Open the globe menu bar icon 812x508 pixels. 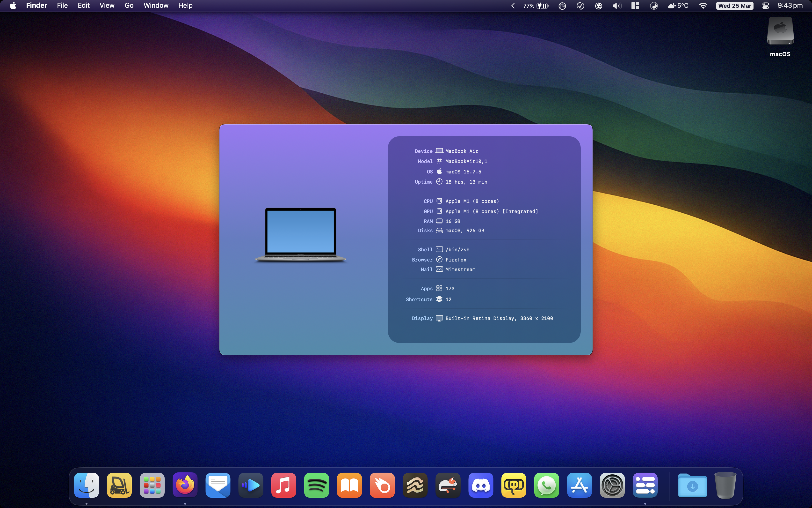tap(599, 6)
